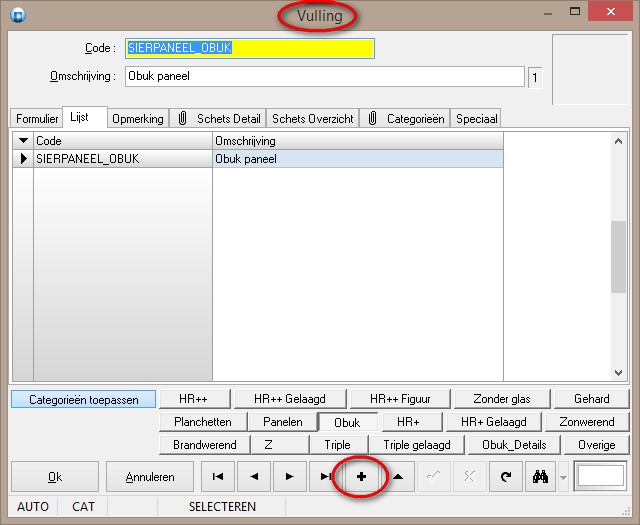Viewport: 640px width, 525px height.
Task: Click scroll up arrow of the list
Action: click(618, 141)
